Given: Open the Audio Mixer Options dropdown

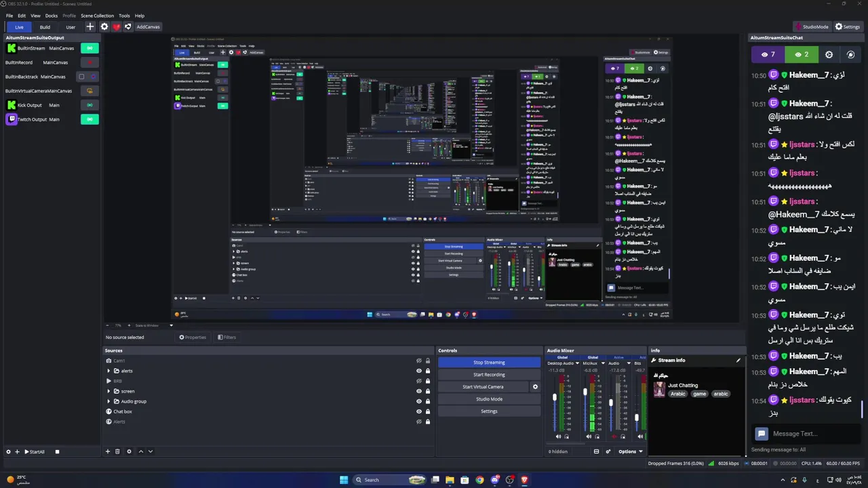Looking at the screenshot, I should point(631,451).
